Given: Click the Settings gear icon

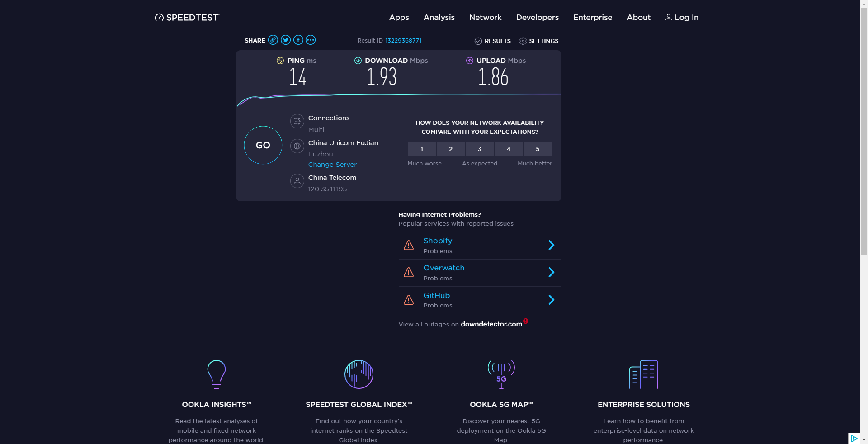Looking at the screenshot, I should pos(523,41).
